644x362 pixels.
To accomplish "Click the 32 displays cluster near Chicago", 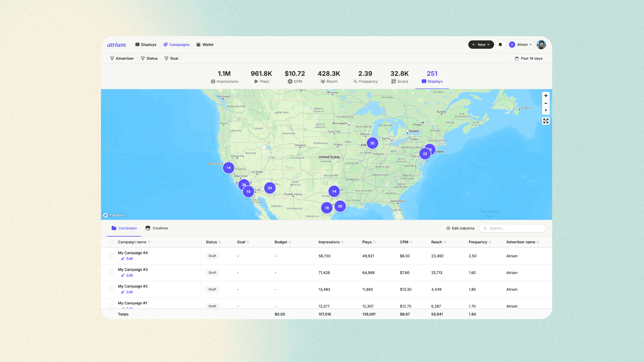I will (372, 143).
